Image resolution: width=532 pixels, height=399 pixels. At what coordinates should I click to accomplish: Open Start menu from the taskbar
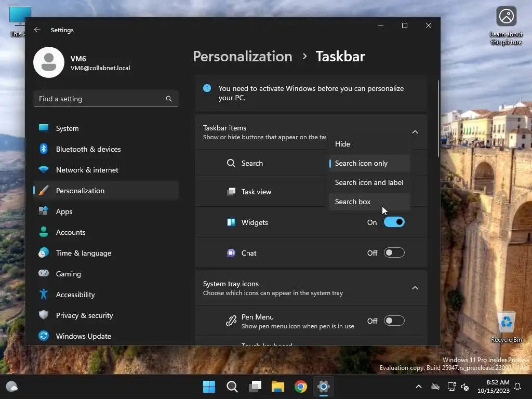[209, 387]
